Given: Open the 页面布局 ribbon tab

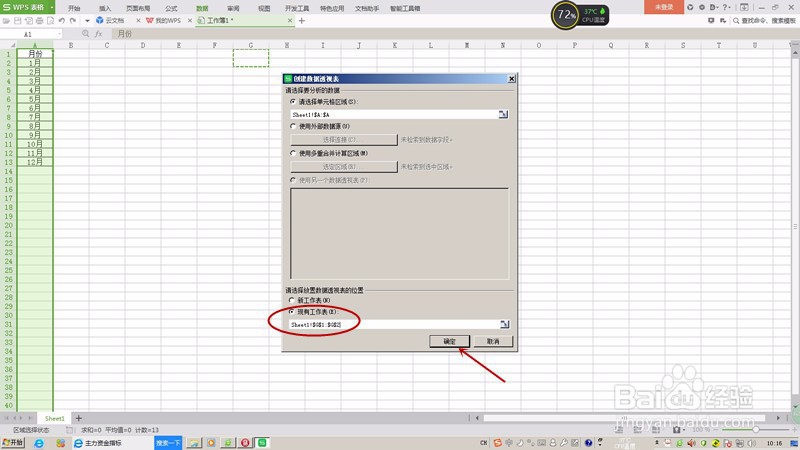Looking at the screenshot, I should (138, 8).
